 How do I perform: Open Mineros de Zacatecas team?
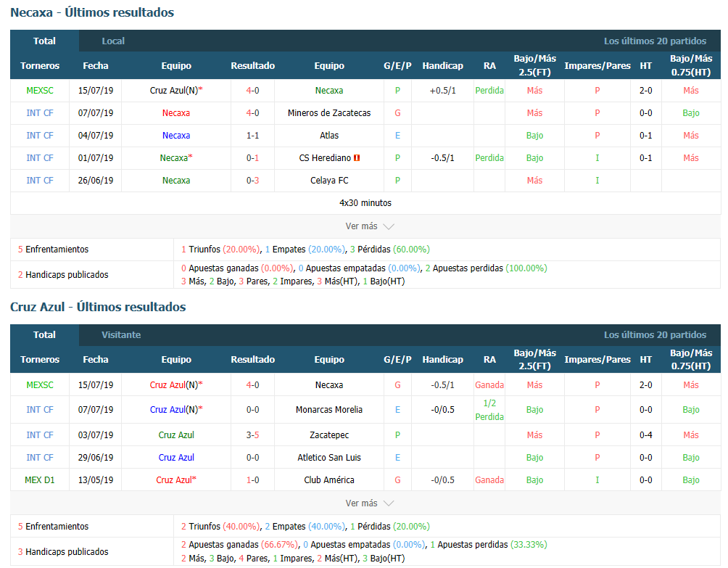[x=329, y=113]
